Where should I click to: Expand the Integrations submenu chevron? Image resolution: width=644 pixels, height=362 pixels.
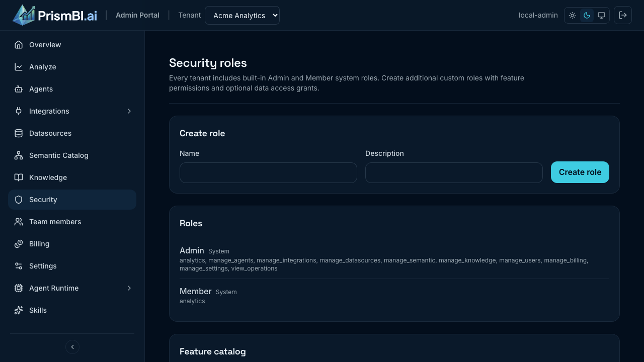pyautogui.click(x=129, y=111)
